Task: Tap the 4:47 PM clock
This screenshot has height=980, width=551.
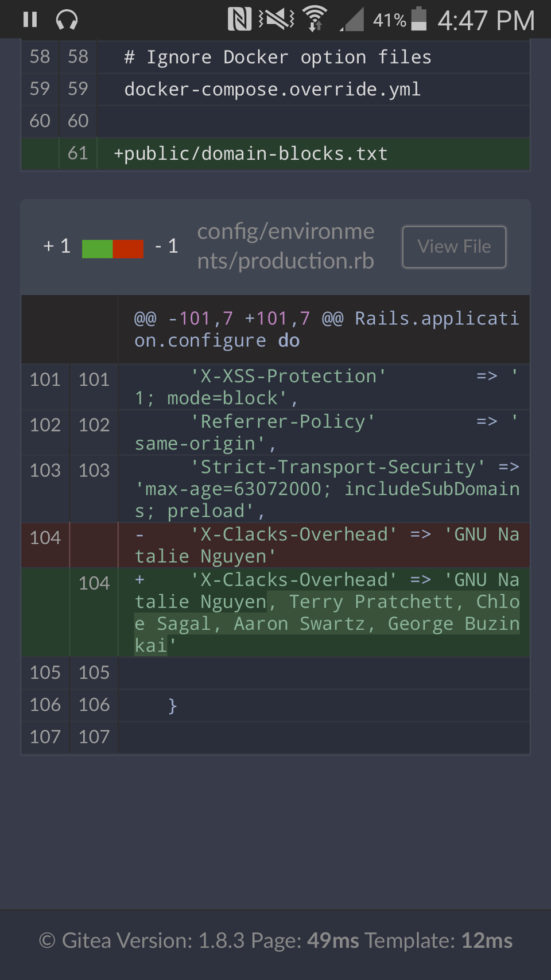Action: pyautogui.click(x=486, y=21)
